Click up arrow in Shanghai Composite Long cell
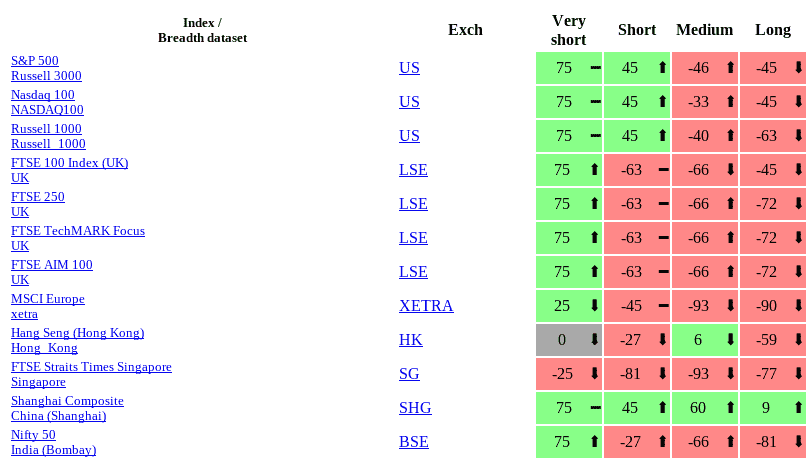Image resolution: width=812 pixels, height=468 pixels. pyautogui.click(x=798, y=408)
